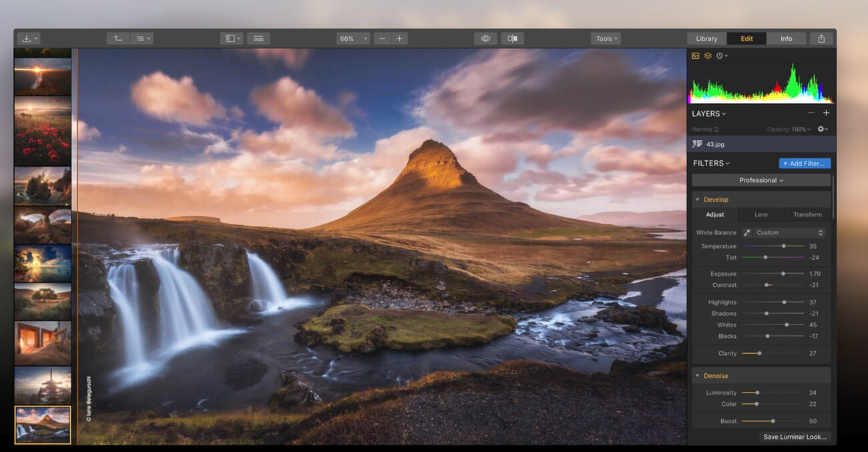The width and height of the screenshot is (868, 452).
Task: Click the Add Filter button
Action: click(805, 163)
